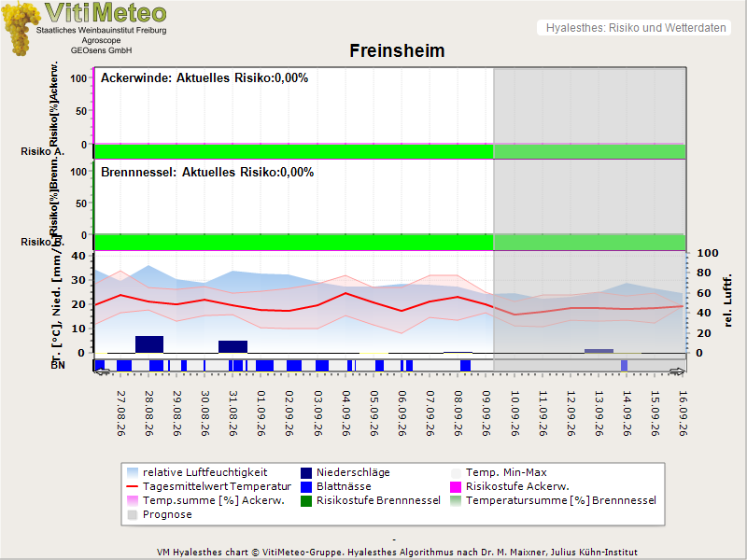Screen dimensions: 747x560
Task: Click the date label 29.08.26
Action: pos(177,413)
